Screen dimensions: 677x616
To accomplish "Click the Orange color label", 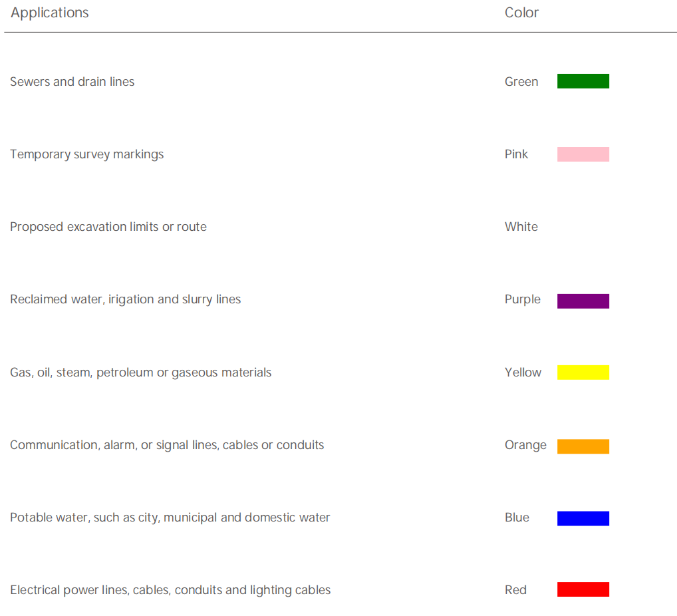I will 525,445.
